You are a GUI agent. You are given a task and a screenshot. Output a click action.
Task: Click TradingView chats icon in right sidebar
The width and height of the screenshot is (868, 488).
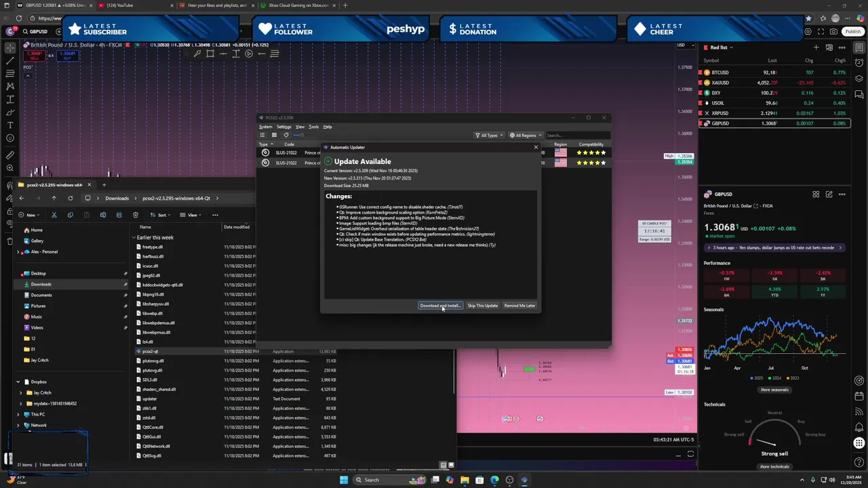pyautogui.click(x=859, y=94)
